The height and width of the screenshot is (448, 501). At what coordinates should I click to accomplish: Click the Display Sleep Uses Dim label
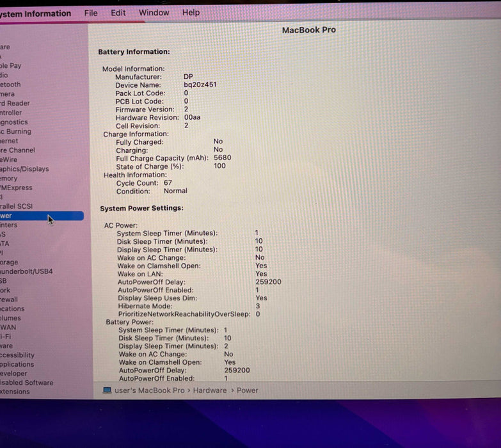tap(157, 298)
